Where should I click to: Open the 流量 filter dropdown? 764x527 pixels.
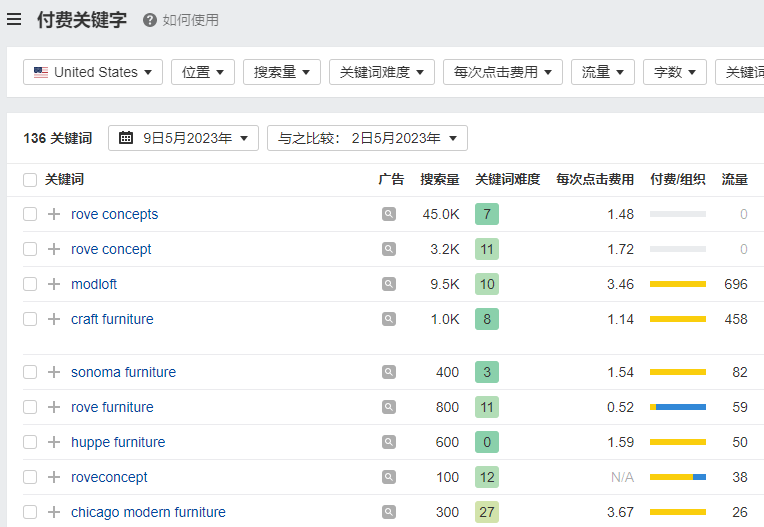coord(603,72)
